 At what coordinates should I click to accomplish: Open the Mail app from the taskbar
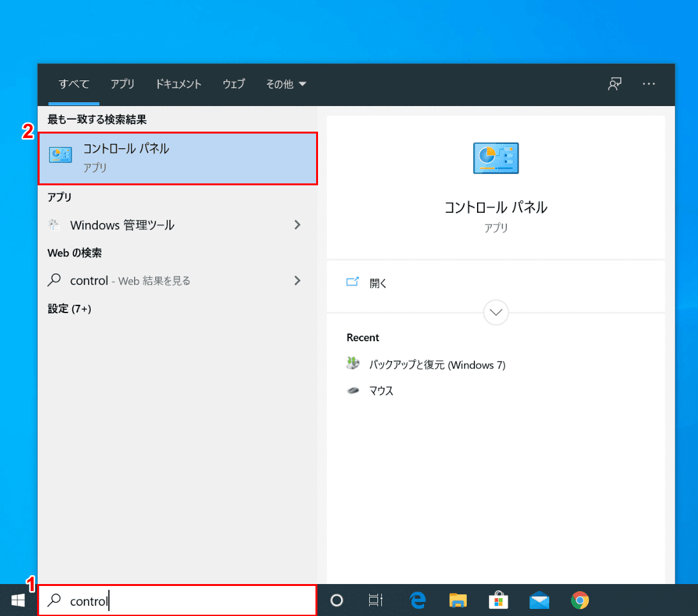539,601
